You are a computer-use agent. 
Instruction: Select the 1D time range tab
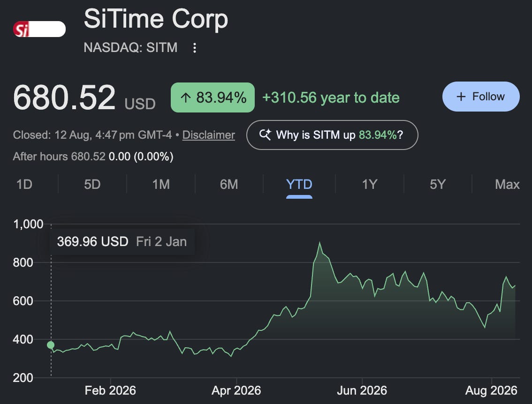24,185
